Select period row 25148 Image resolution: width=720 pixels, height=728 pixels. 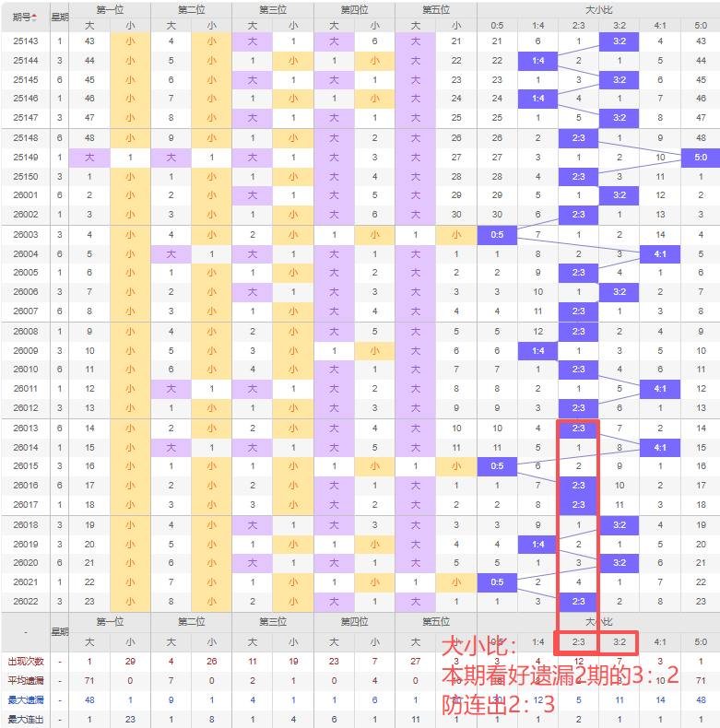pyautogui.click(x=360, y=138)
